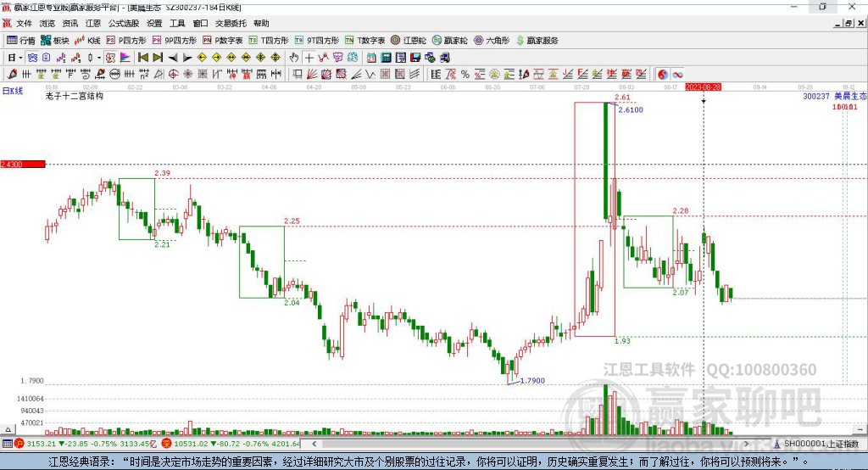Screen dimensions: 868x470
Task: Open the calculator icon in toolbar
Action: coord(387,58)
